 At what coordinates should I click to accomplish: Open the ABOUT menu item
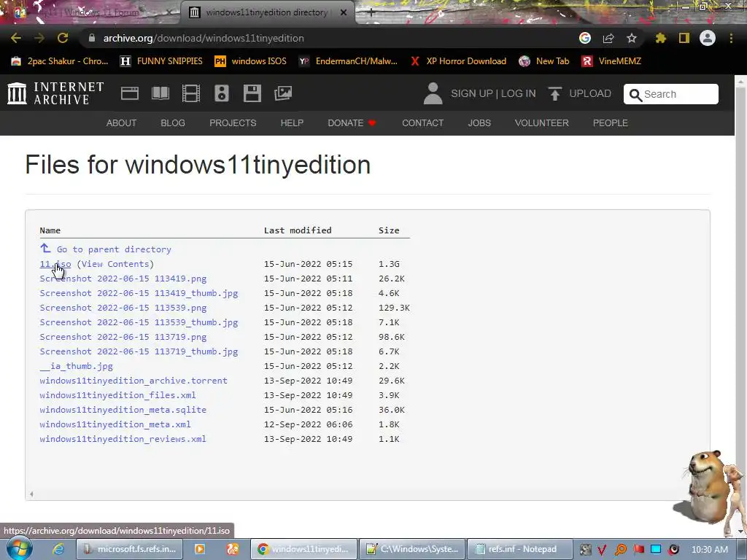pos(122,122)
